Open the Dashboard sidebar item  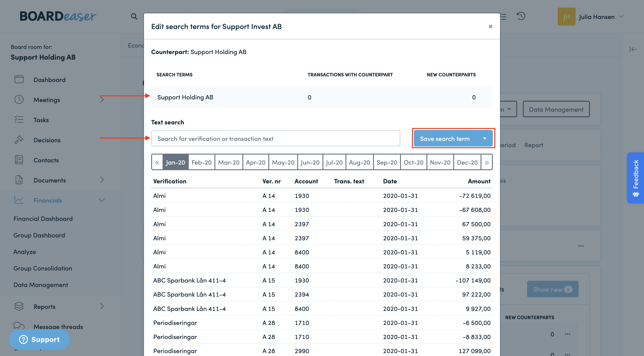(49, 80)
